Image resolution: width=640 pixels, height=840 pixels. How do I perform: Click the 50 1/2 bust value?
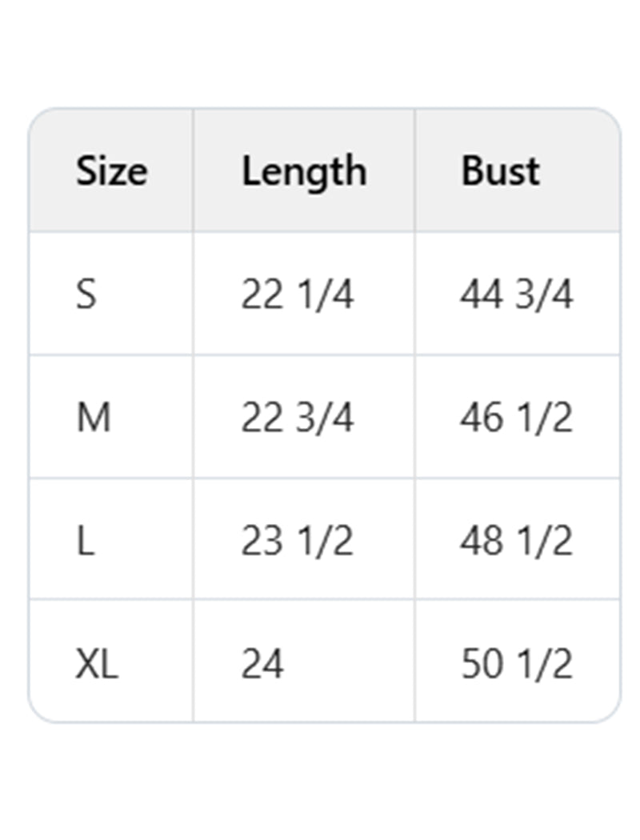(x=516, y=664)
